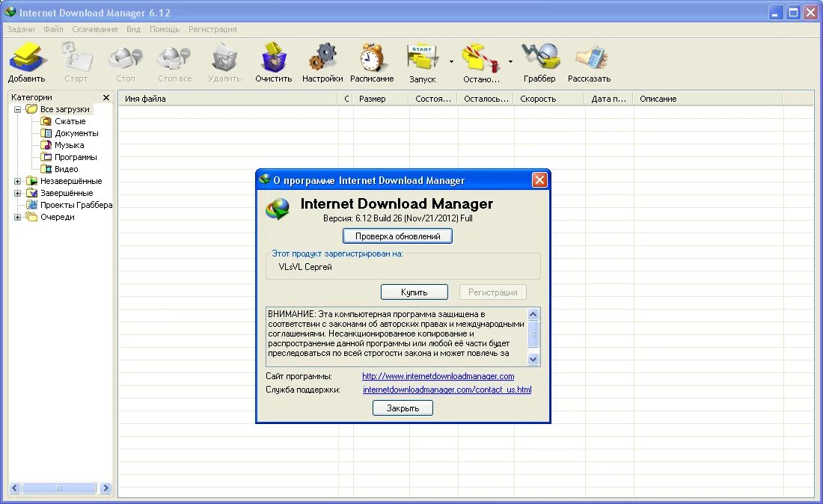Click the Купить button

point(414,292)
